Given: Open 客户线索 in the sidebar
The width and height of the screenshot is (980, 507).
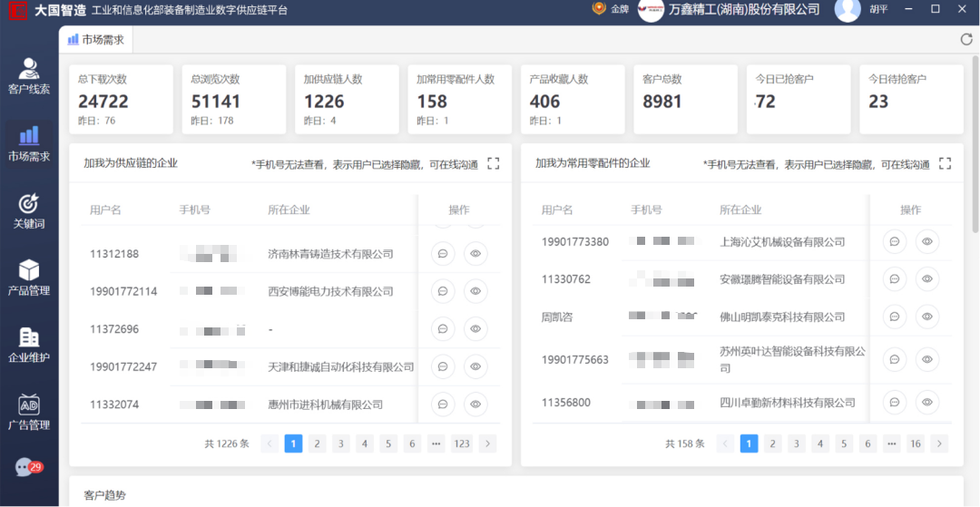Looking at the screenshot, I should coord(29,76).
